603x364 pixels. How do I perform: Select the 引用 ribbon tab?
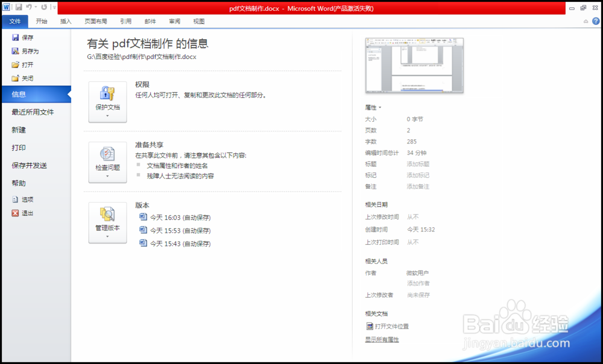pos(126,22)
